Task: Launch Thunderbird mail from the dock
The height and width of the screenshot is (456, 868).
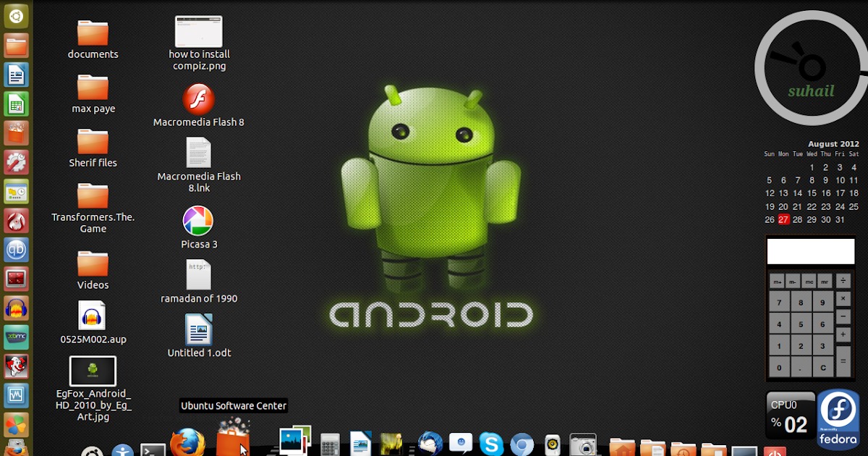Action: click(x=430, y=444)
